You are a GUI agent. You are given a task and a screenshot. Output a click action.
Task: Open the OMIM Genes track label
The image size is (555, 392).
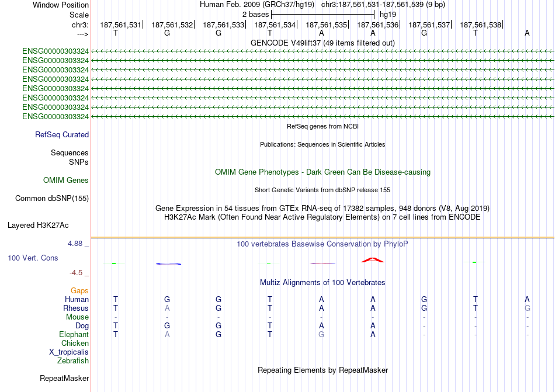(x=66, y=181)
